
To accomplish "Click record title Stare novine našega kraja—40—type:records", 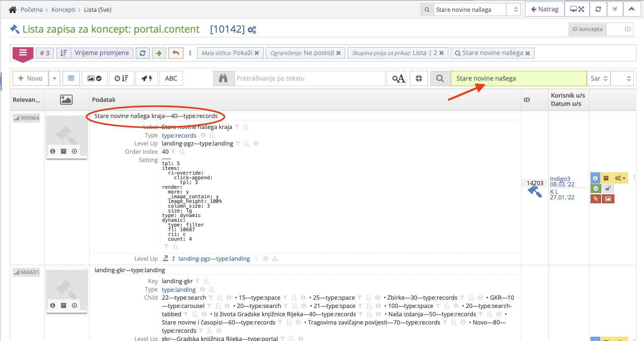I will coord(156,116).
